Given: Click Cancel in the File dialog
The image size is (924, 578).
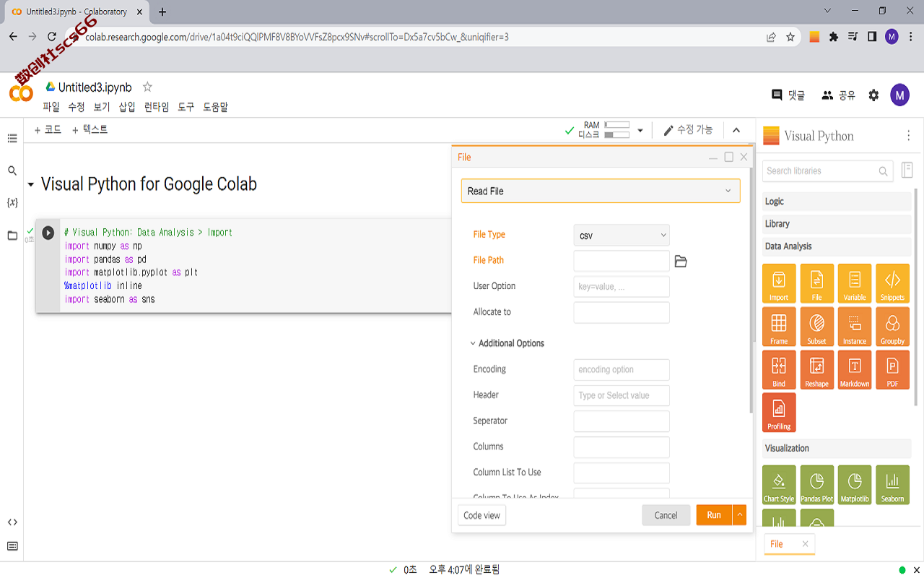Looking at the screenshot, I should [x=666, y=515].
